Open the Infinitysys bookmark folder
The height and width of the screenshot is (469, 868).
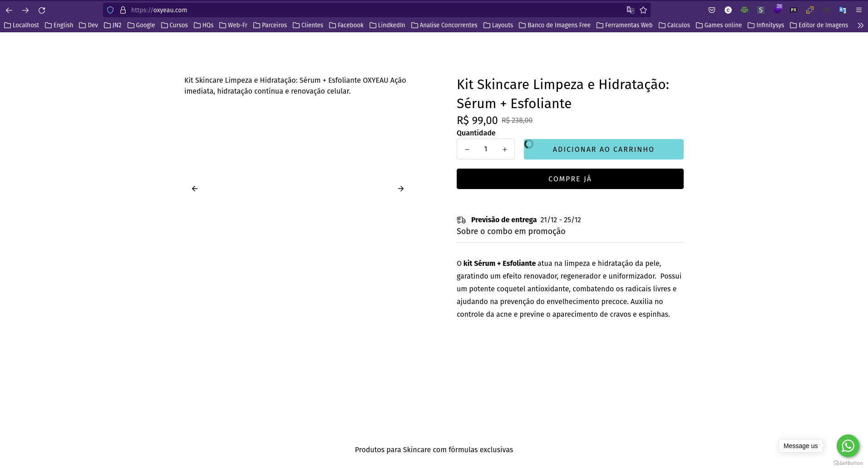pyautogui.click(x=766, y=25)
